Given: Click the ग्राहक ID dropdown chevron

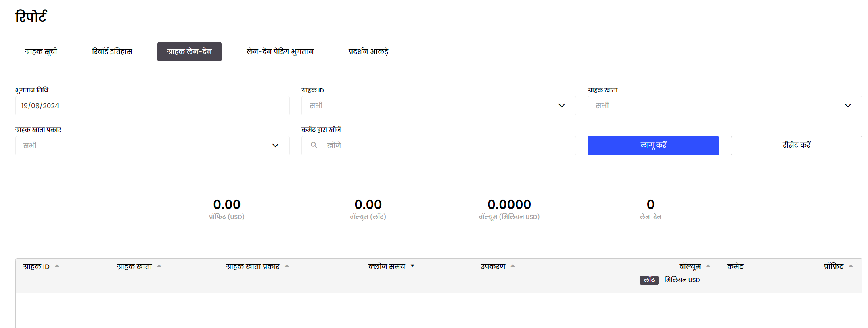Looking at the screenshot, I should [562, 106].
